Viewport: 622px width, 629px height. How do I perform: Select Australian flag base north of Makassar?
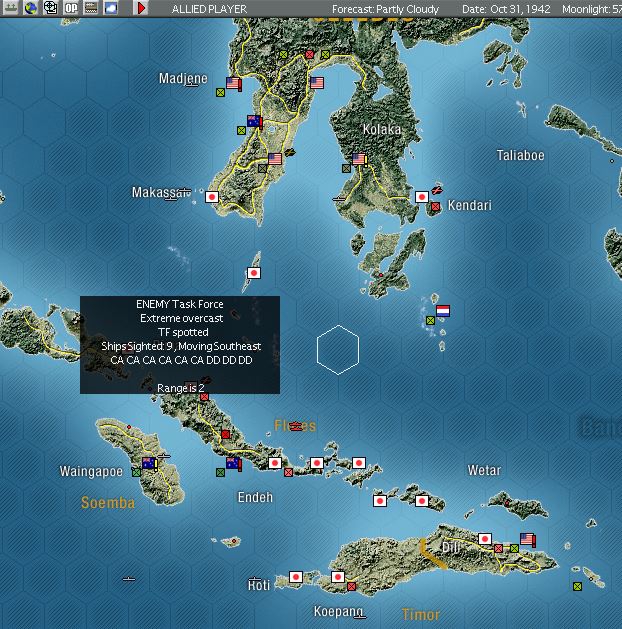coord(254,121)
